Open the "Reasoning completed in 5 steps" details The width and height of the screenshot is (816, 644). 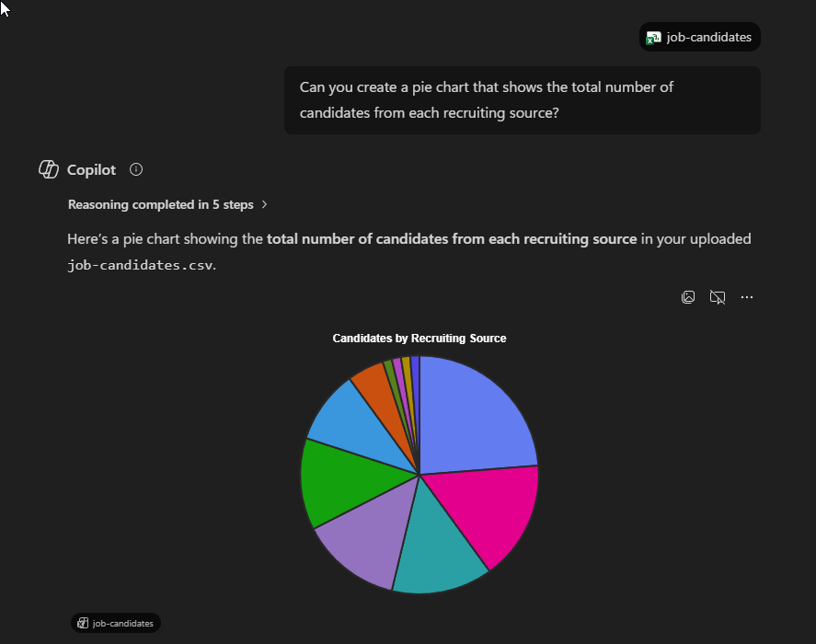tap(161, 204)
